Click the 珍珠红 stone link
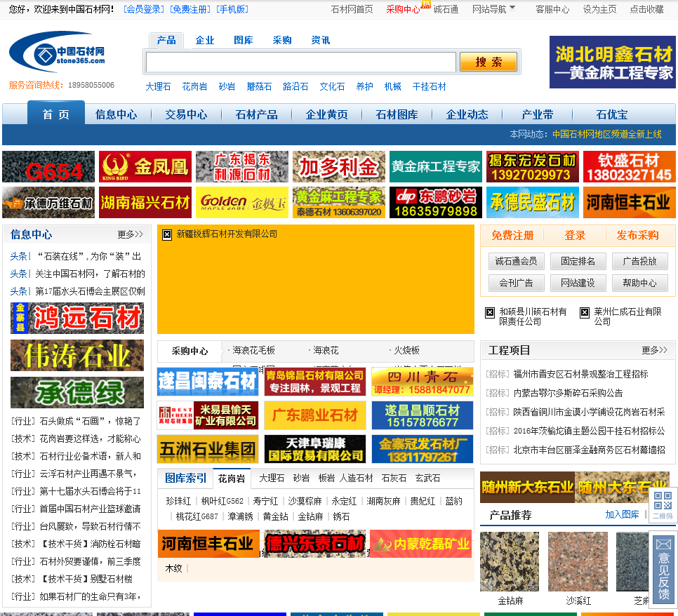 pyautogui.click(x=178, y=501)
